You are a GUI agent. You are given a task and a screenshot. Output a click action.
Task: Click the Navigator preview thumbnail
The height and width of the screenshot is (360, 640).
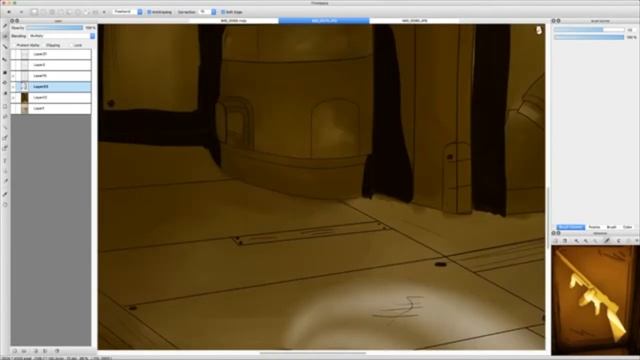[x=596, y=300]
